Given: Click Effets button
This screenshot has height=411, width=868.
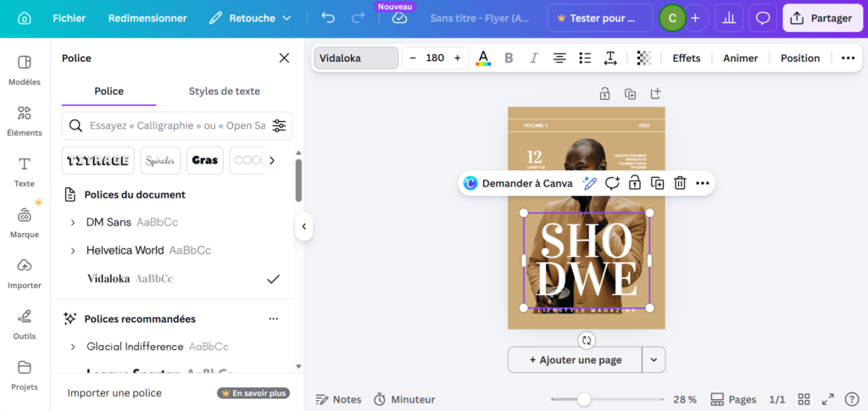Looking at the screenshot, I should click(x=687, y=58).
